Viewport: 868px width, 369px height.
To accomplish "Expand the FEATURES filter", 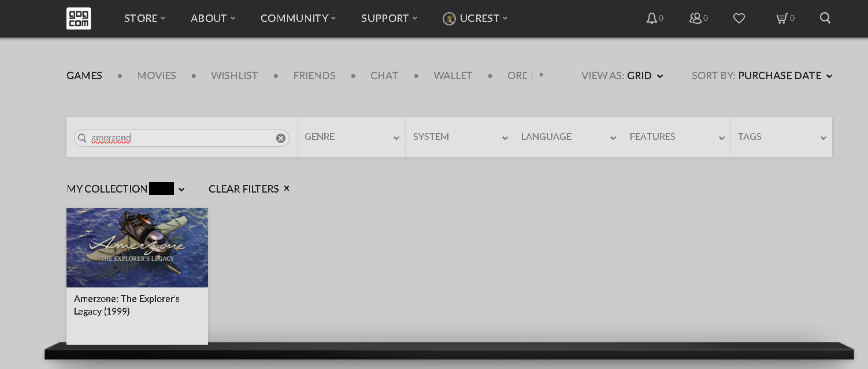I will 676,137.
